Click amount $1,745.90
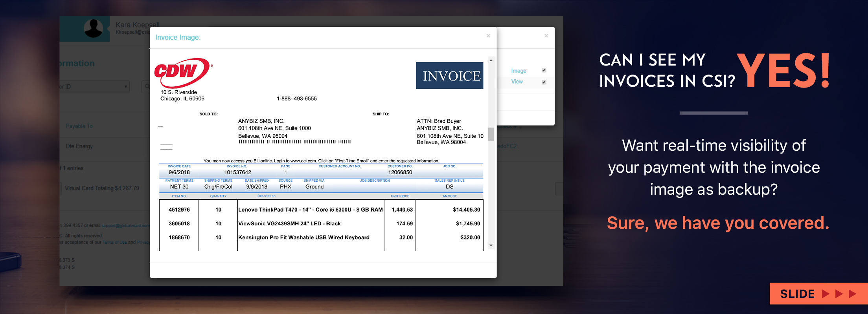The height and width of the screenshot is (314, 868). pos(468,224)
